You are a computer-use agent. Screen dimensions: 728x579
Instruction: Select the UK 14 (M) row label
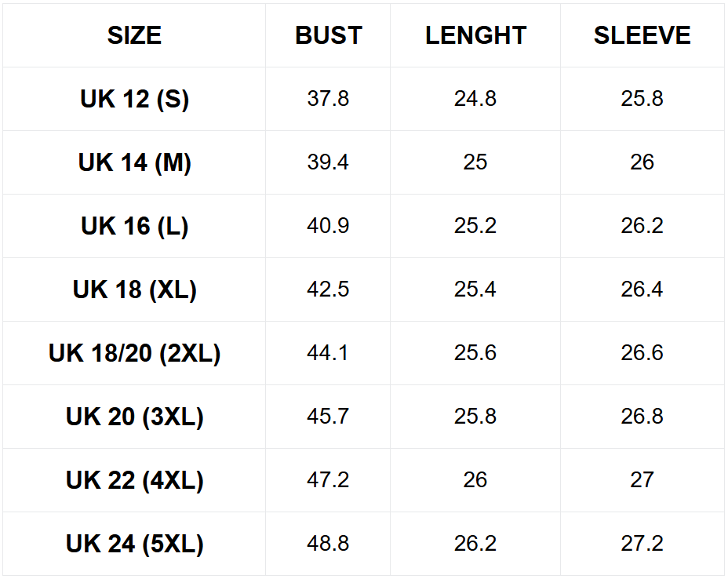click(134, 162)
